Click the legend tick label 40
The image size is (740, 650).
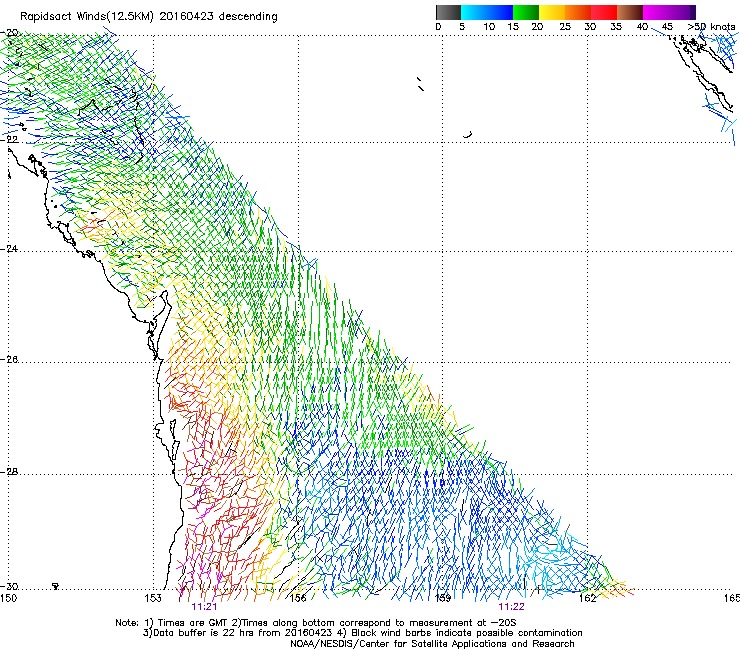pos(642,27)
